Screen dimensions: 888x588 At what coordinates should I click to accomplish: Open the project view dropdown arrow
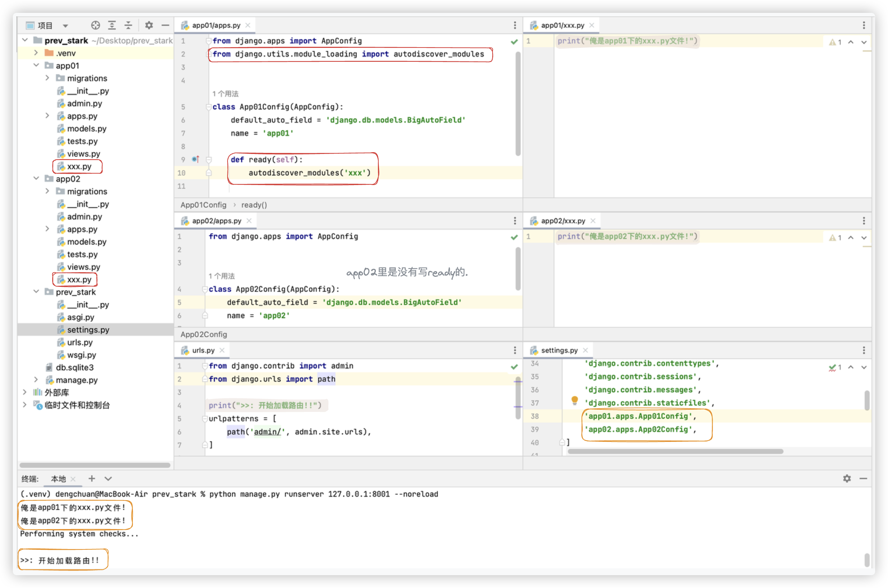pos(65,25)
